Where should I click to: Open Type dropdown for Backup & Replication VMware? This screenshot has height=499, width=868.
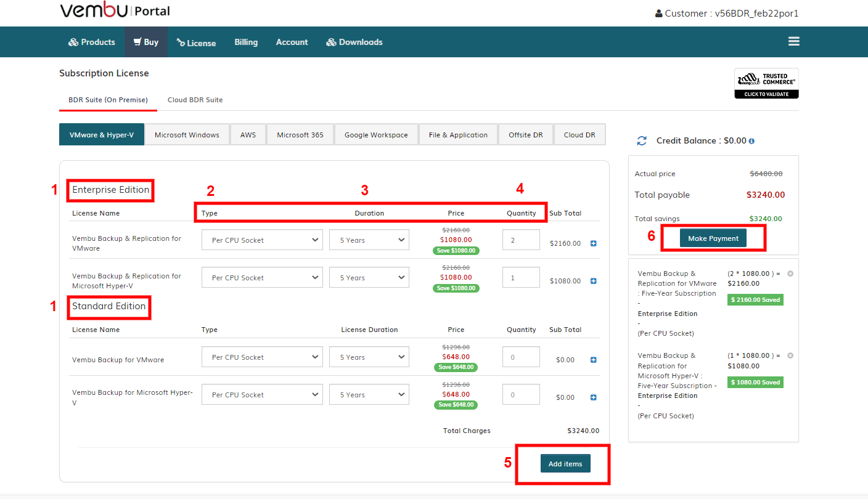(262, 240)
